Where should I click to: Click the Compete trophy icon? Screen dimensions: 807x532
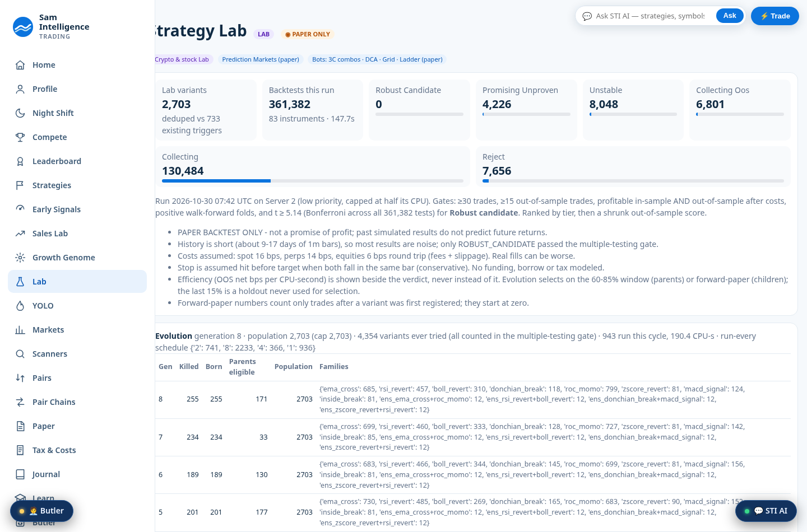tap(20, 137)
